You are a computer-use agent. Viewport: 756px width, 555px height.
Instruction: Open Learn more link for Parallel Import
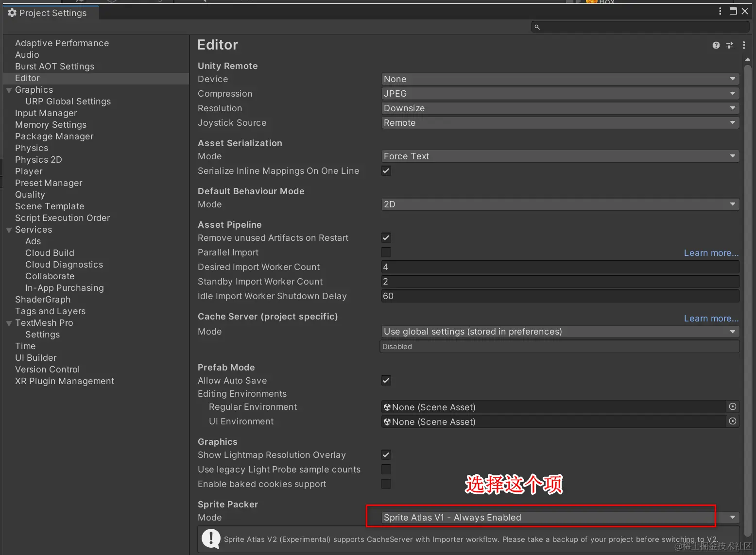pyautogui.click(x=711, y=253)
